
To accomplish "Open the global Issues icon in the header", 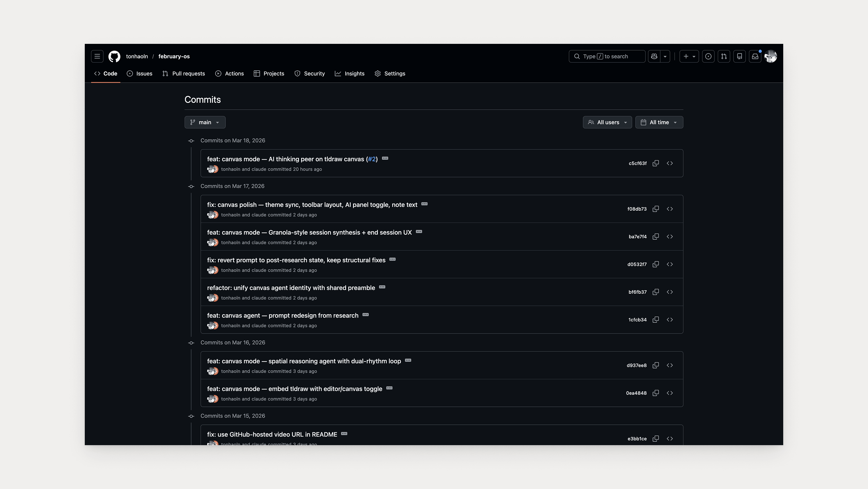I will point(708,56).
